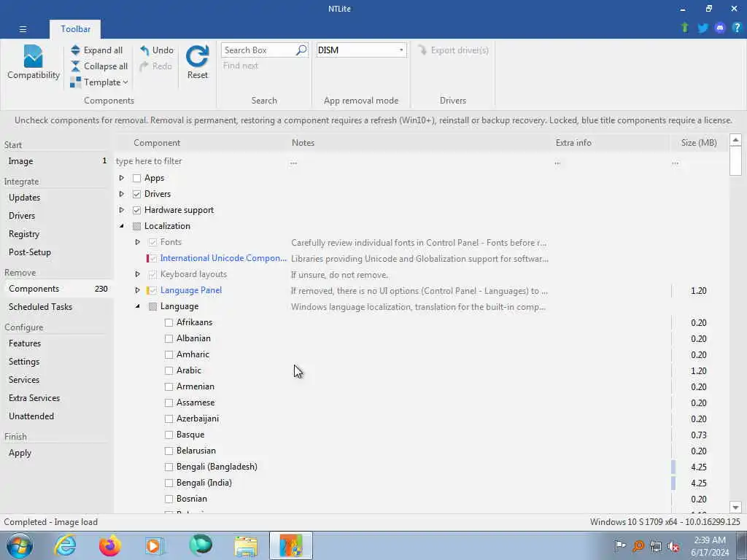This screenshot has width=747, height=560.
Task: Click Apply in the sidebar
Action: click(x=57, y=453)
